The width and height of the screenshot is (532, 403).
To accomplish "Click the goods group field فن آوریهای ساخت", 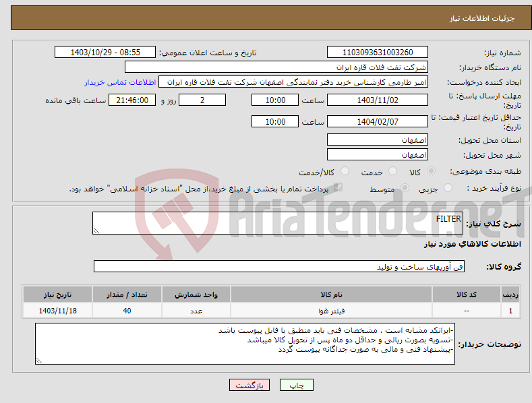I will click(x=279, y=267).
